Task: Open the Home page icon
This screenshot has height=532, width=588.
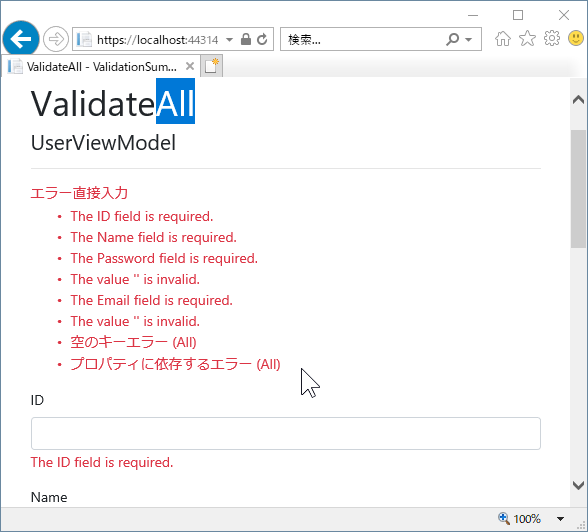Action: click(x=502, y=38)
